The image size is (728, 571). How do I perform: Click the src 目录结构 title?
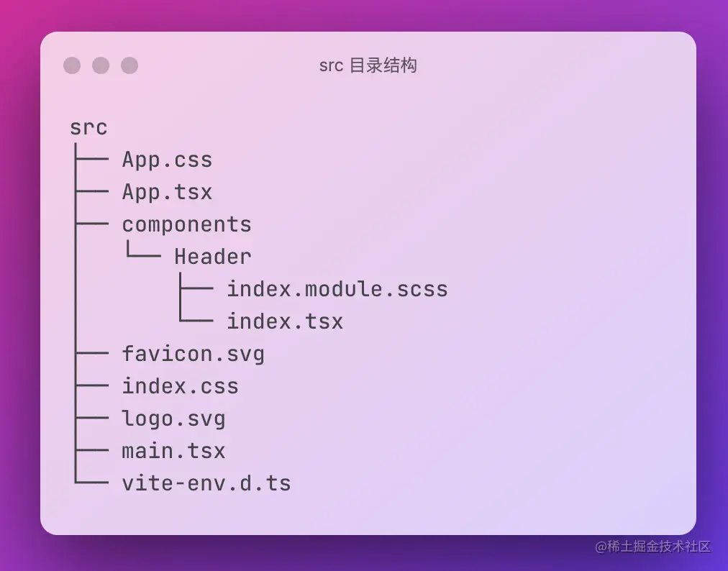[370, 65]
